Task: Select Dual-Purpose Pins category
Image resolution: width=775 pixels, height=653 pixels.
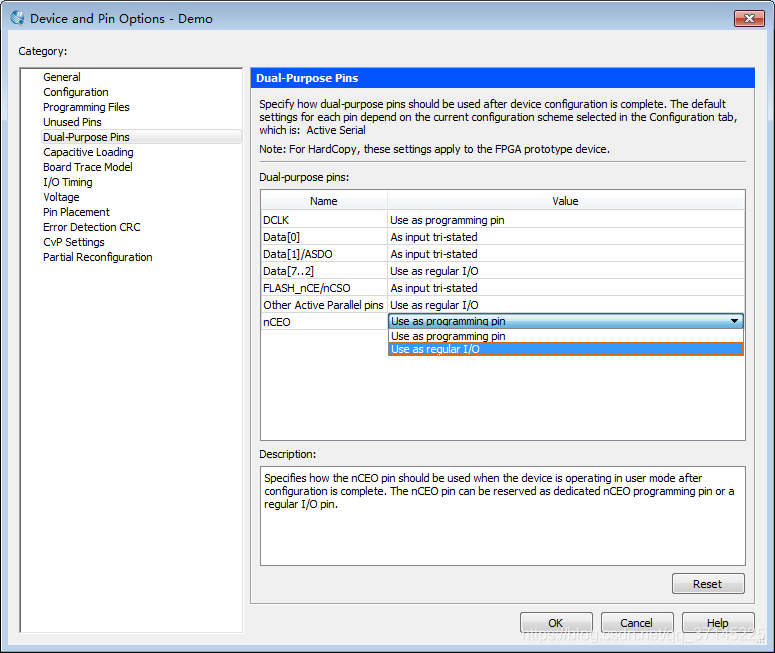Action: [x=141, y=137]
